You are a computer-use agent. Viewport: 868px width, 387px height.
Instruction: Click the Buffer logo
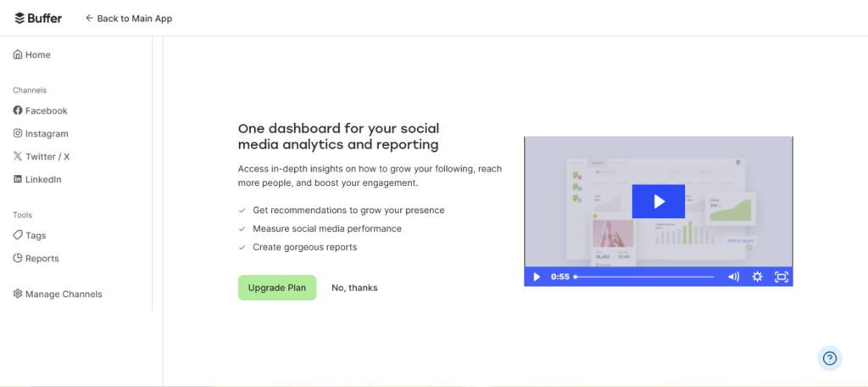click(x=38, y=19)
